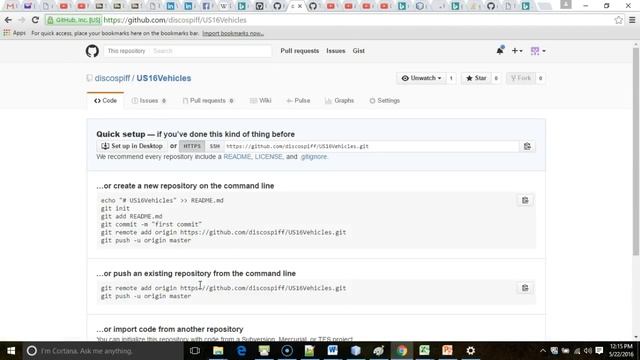The height and width of the screenshot is (360, 640).
Task: Open Word from the taskbar
Action: click(333, 351)
